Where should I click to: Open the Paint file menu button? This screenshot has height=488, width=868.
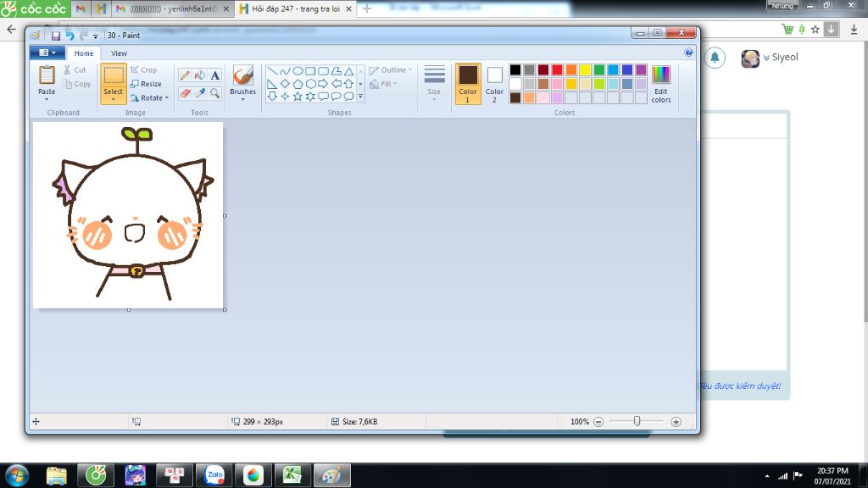coord(47,53)
